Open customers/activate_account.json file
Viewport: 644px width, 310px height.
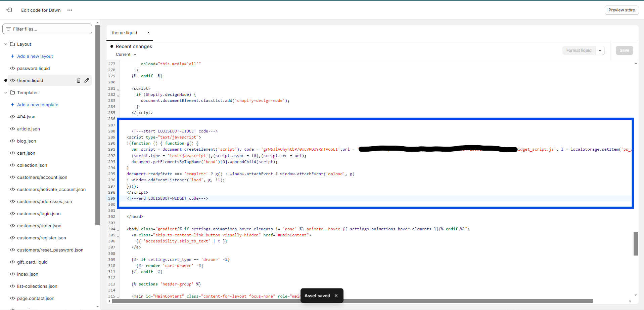(51, 189)
